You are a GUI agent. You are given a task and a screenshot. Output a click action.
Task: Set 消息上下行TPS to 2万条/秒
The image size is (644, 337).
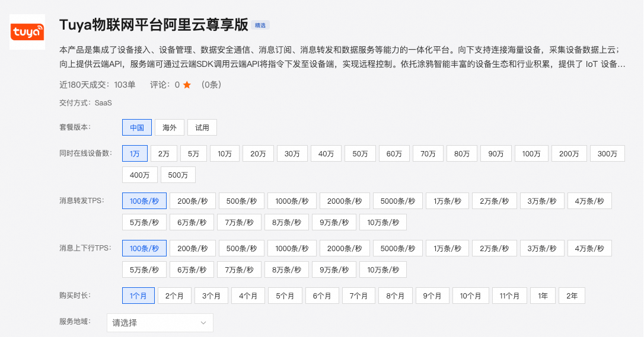point(495,248)
